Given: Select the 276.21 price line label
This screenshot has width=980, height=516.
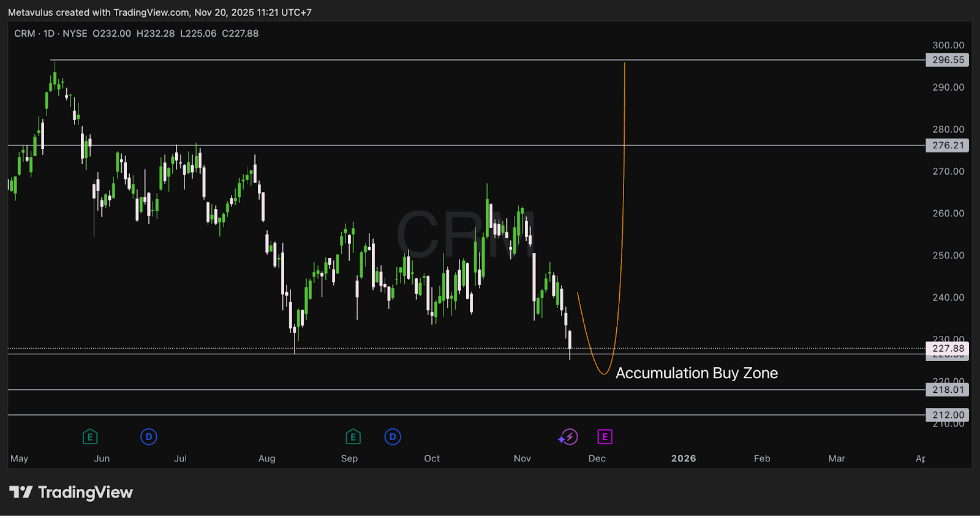Looking at the screenshot, I should click(948, 146).
